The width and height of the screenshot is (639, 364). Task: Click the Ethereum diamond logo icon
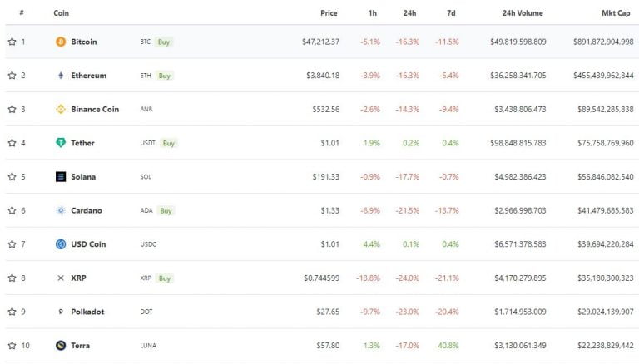pyautogui.click(x=61, y=76)
